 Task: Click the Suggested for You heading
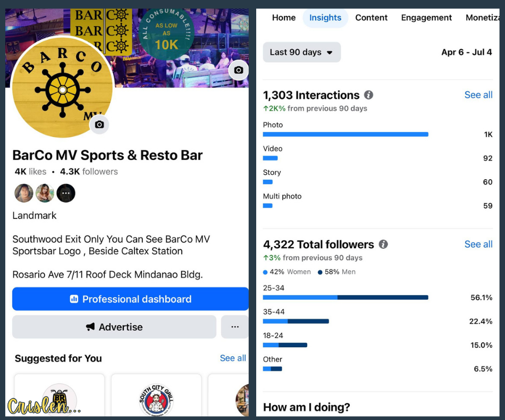pyautogui.click(x=58, y=358)
